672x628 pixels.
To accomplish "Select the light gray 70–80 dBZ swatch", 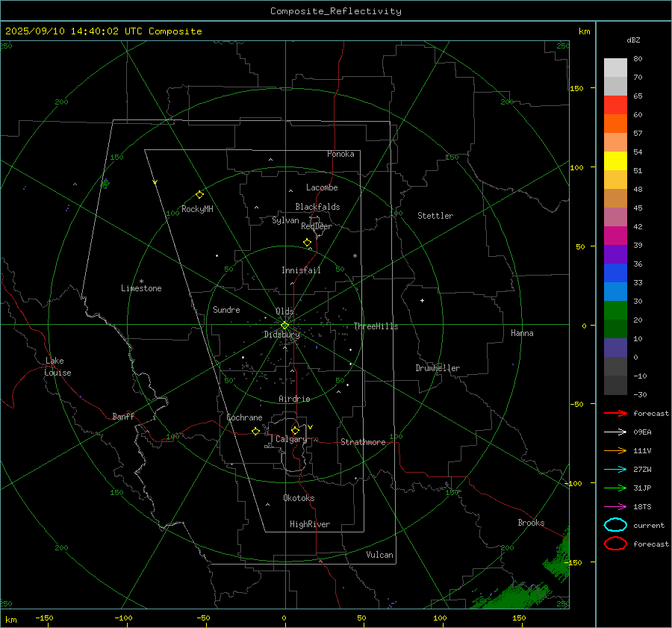I will pos(615,68).
